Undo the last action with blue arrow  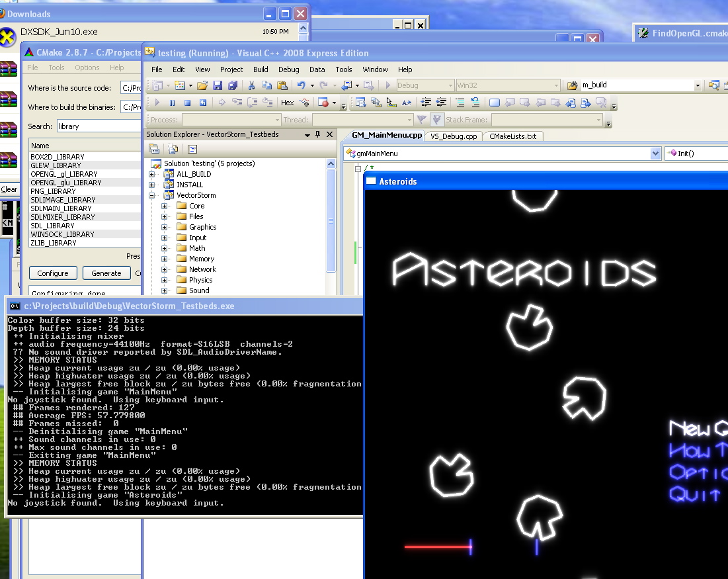302,85
